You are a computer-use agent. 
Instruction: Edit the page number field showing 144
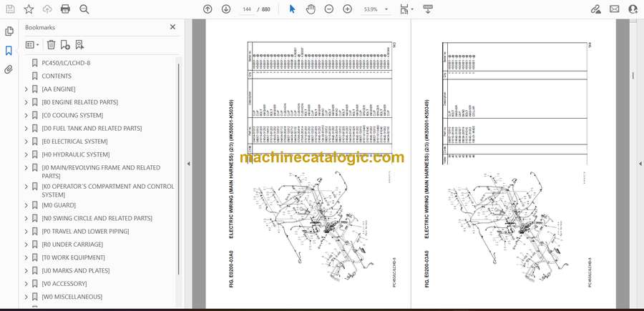pos(247,9)
